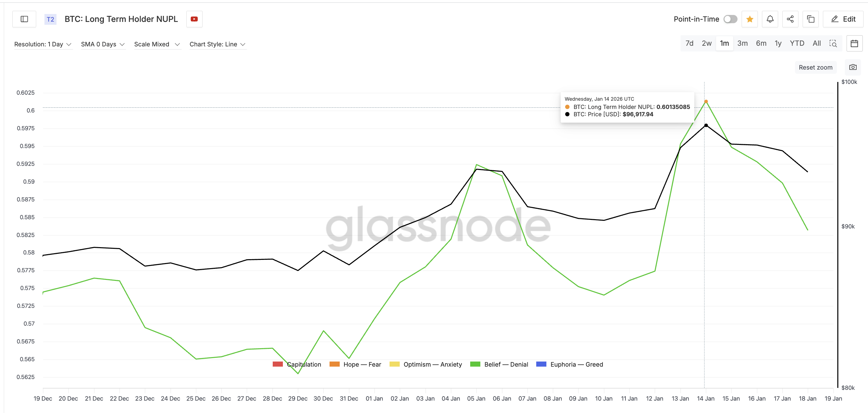Screen dimensions: 868x413
Task: Select the YTD timeframe tab
Action: pos(797,43)
